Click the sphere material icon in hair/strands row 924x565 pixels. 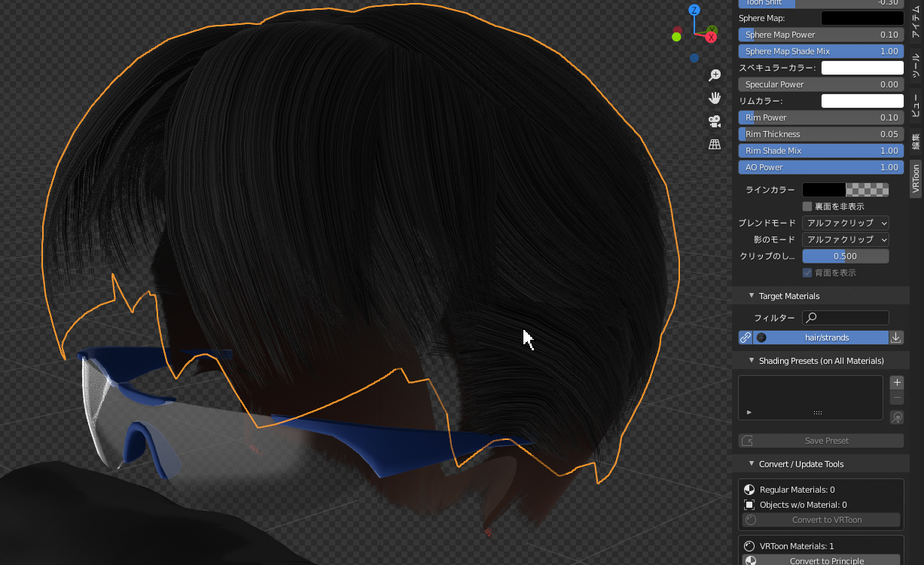coord(761,337)
